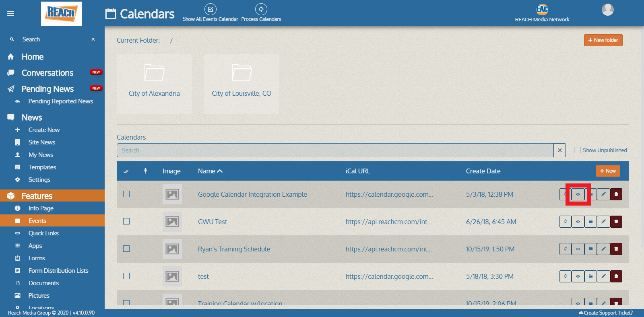
Task: Open the City of Louisville, CO folder
Action: [242, 84]
